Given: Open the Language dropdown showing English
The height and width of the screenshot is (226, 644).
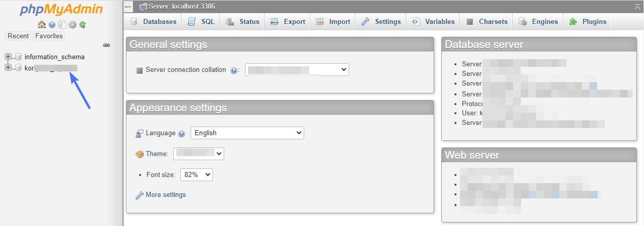Looking at the screenshot, I should pyautogui.click(x=247, y=133).
